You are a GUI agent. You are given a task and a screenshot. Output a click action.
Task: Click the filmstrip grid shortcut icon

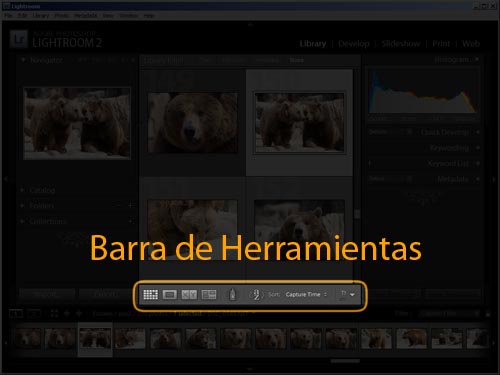pos(54,313)
